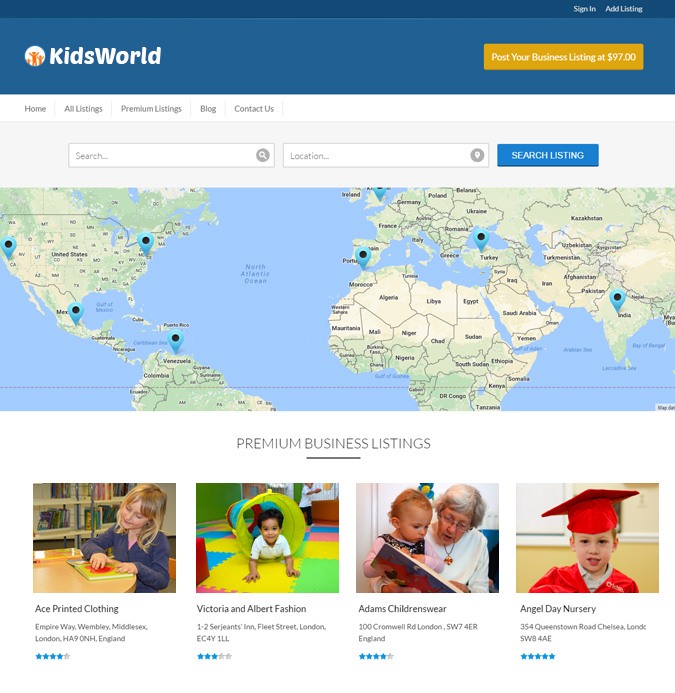Click the 1-2 Serjeants' Inn address text
The image size is (675, 693).
(x=262, y=632)
